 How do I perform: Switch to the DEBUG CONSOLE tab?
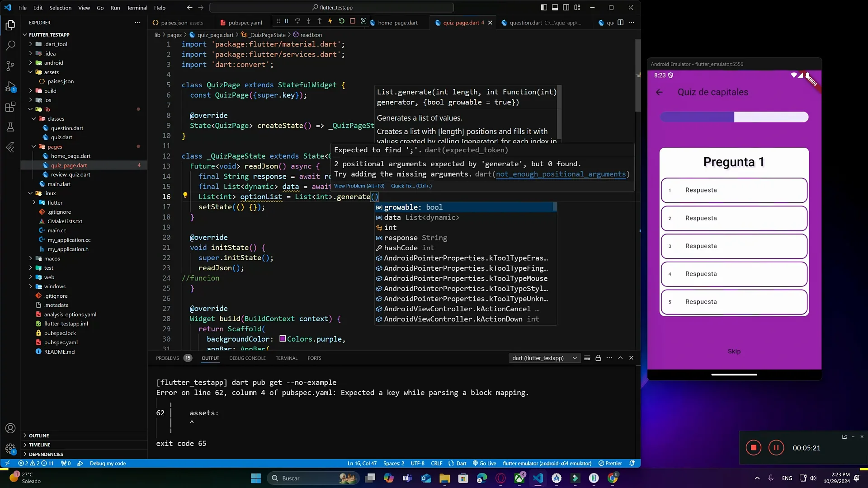point(247,358)
